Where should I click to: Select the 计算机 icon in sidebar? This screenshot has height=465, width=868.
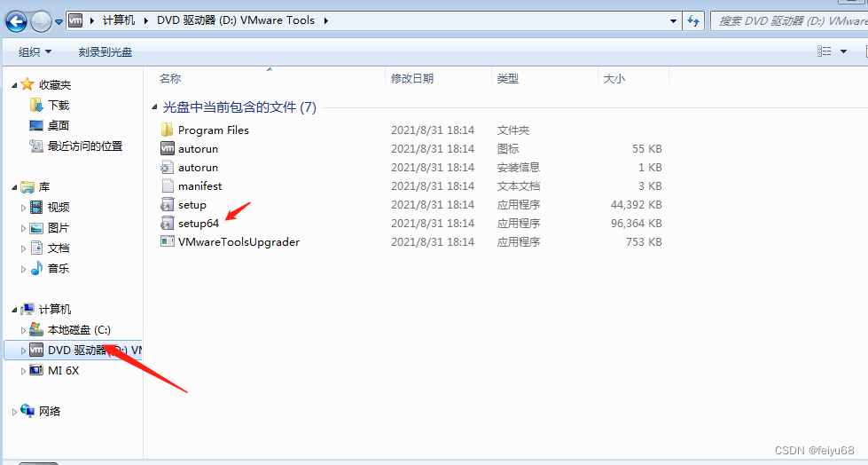click(27, 310)
